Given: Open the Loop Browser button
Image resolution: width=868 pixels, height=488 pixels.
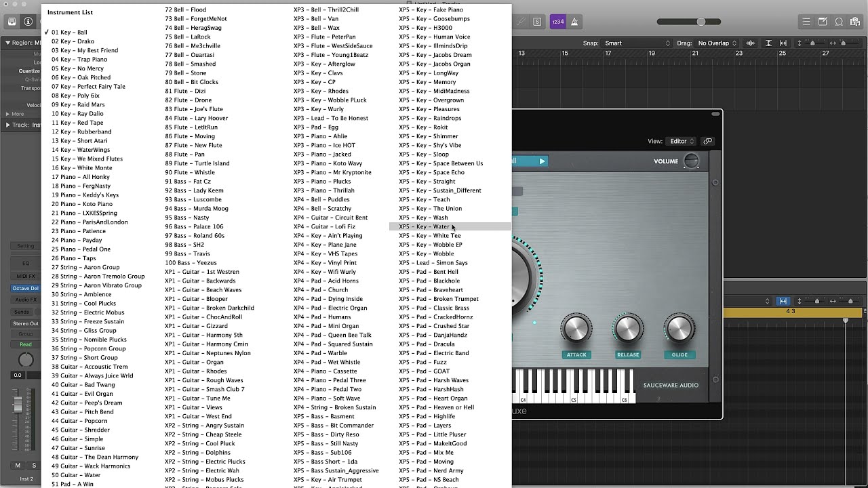Looking at the screenshot, I should click(x=839, y=22).
